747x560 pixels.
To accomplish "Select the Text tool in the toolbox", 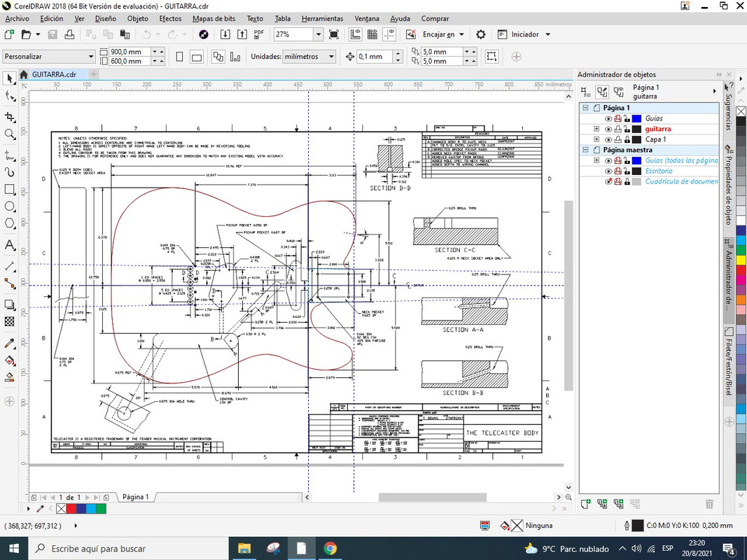I will [10, 246].
